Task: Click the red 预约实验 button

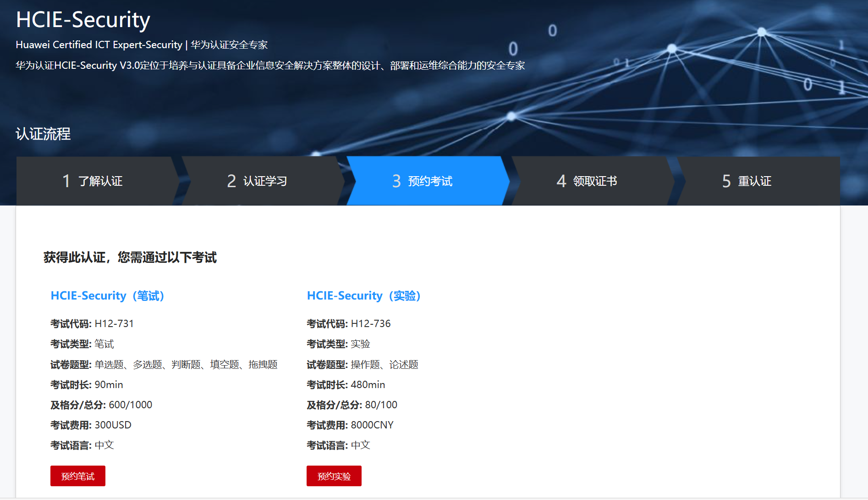Action: 334,476
